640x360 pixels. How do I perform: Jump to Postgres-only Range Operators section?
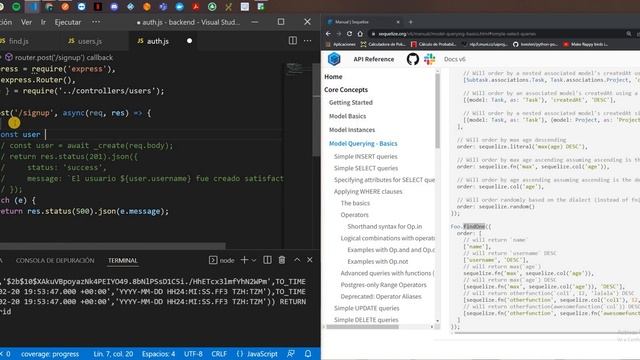383,285
